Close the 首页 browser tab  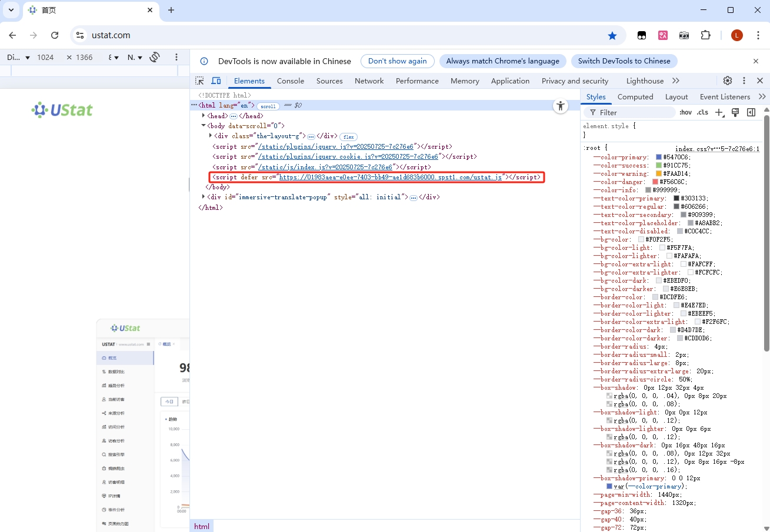[x=150, y=10]
